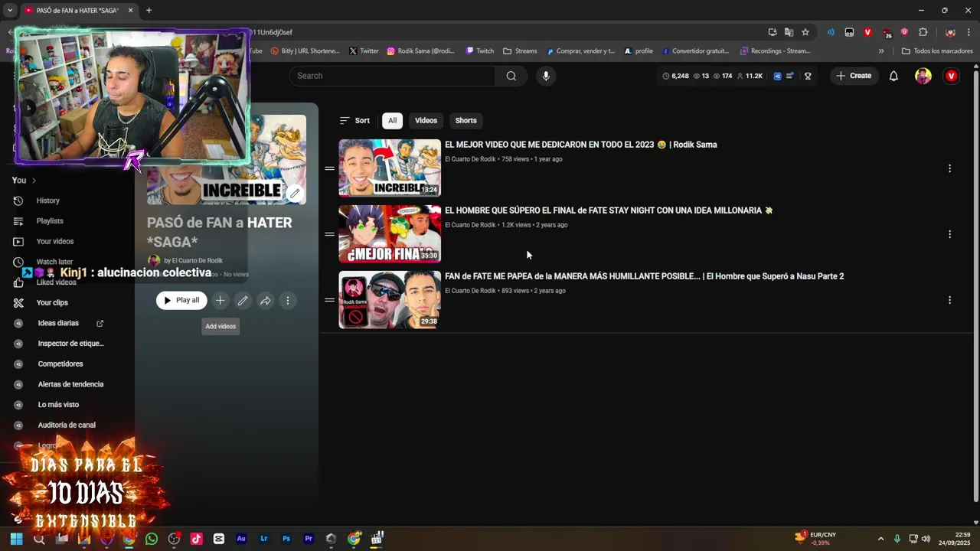Click the voice search microphone icon
Viewport: 980px width, 551px height.
(x=546, y=76)
